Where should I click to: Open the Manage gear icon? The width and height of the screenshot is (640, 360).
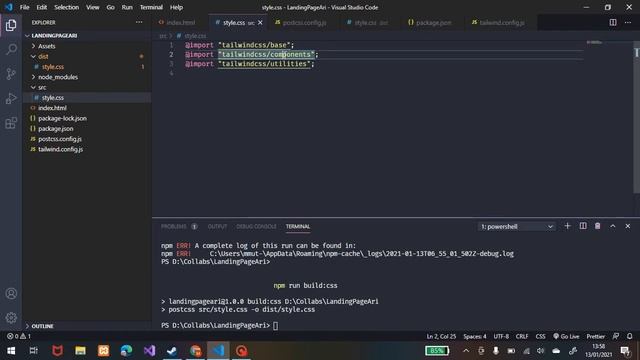pyautogui.click(x=11, y=318)
